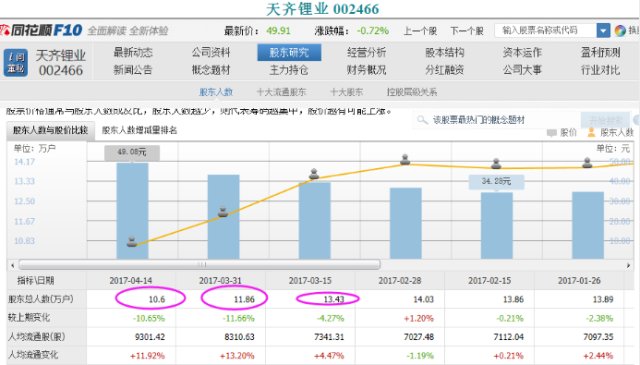The width and height of the screenshot is (640, 365).
Task: Click the 股东总人数(万户) row label
Action: [41, 299]
